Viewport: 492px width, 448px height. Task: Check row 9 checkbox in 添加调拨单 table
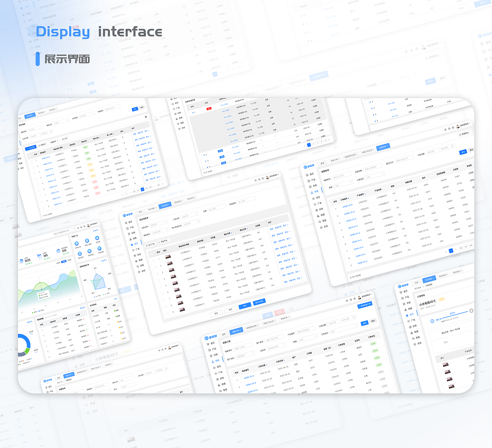[168, 314]
